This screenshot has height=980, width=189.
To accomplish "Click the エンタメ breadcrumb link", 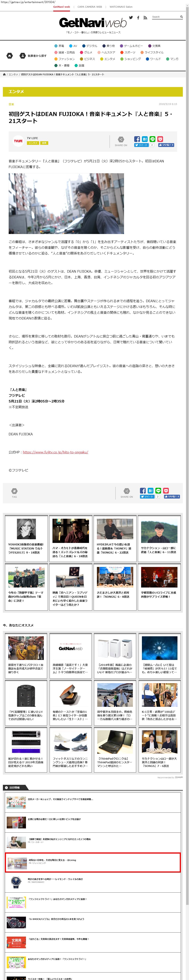I will point(13,75).
